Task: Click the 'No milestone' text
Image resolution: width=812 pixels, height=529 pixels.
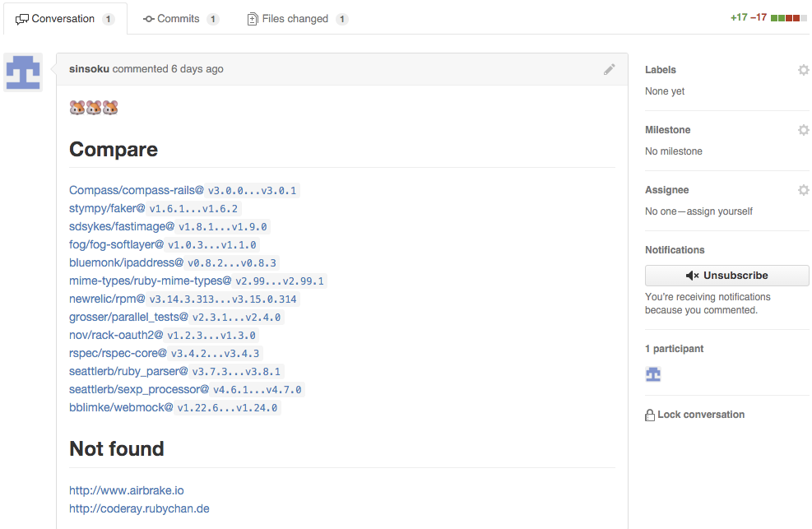Action: pyautogui.click(x=674, y=151)
